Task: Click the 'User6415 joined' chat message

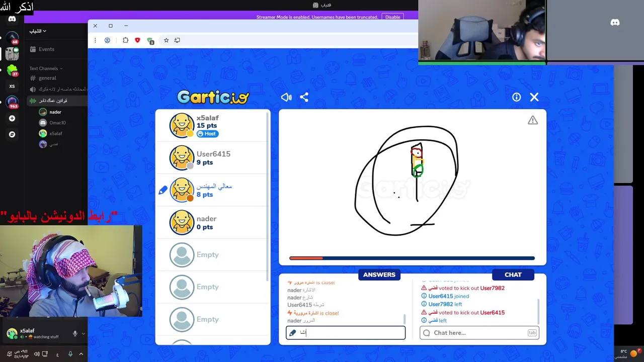Action: coord(445,296)
